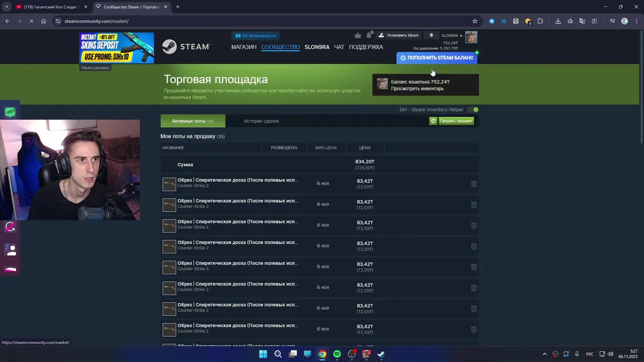
Task: Delete the last fully visible listing via trash
Action: pyautogui.click(x=473, y=329)
